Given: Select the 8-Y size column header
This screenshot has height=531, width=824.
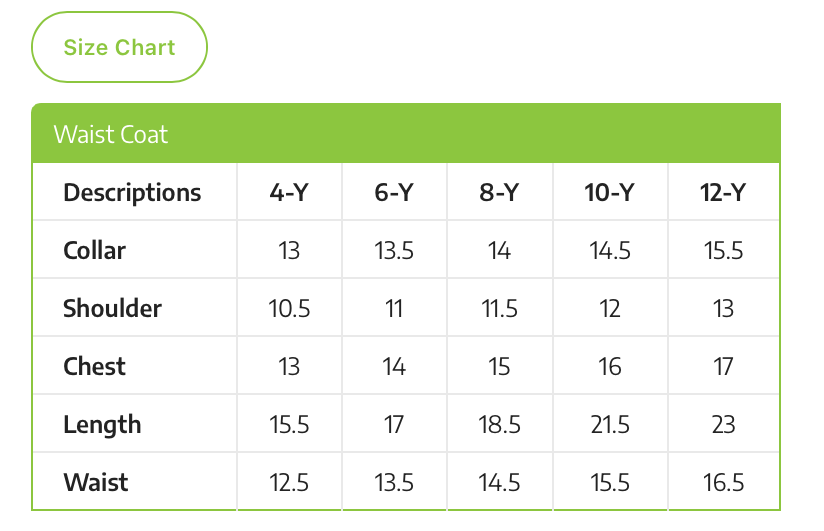Looking at the screenshot, I should [499, 192].
